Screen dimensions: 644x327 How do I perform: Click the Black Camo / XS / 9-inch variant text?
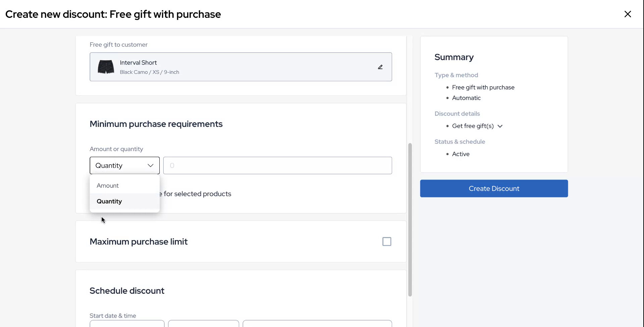pyautogui.click(x=149, y=72)
